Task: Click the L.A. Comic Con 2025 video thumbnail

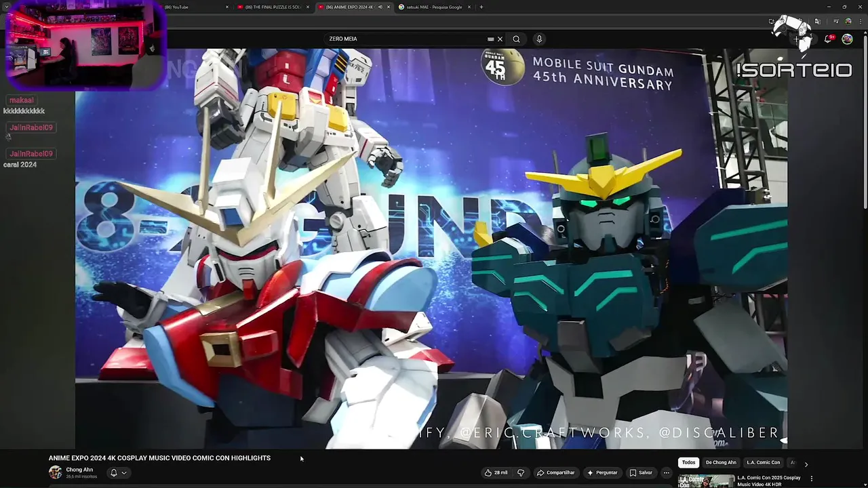Action: 706,481
